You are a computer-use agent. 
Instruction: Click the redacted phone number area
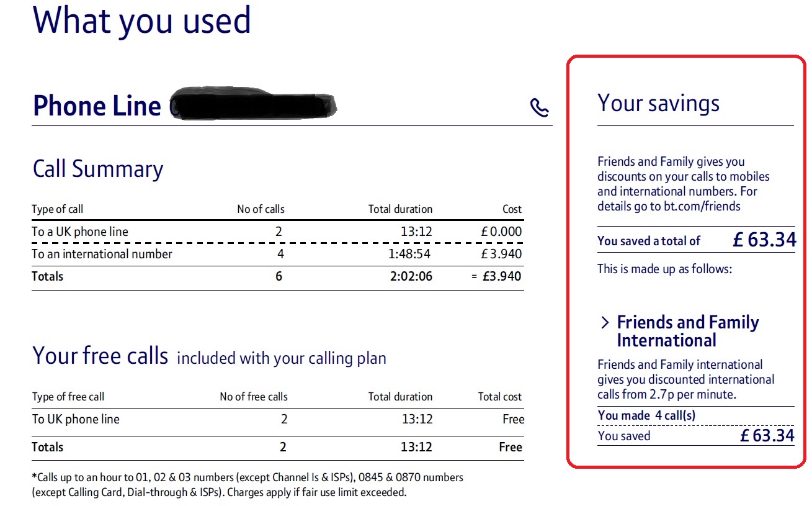tap(253, 105)
